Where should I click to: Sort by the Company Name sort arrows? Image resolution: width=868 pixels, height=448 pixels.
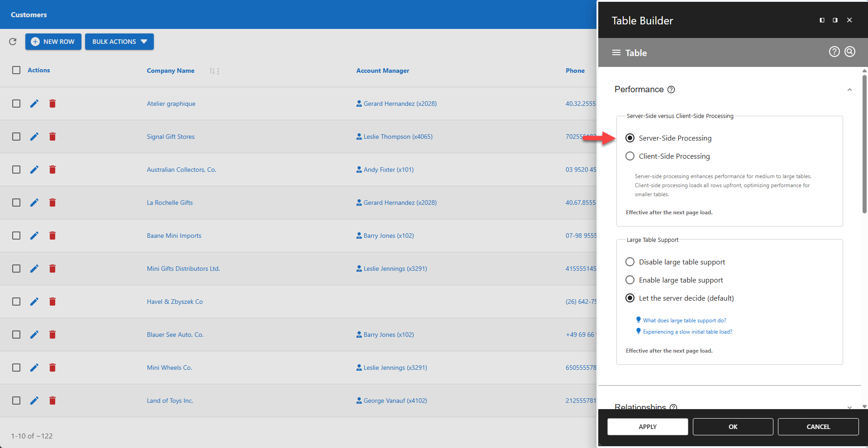[x=211, y=71]
